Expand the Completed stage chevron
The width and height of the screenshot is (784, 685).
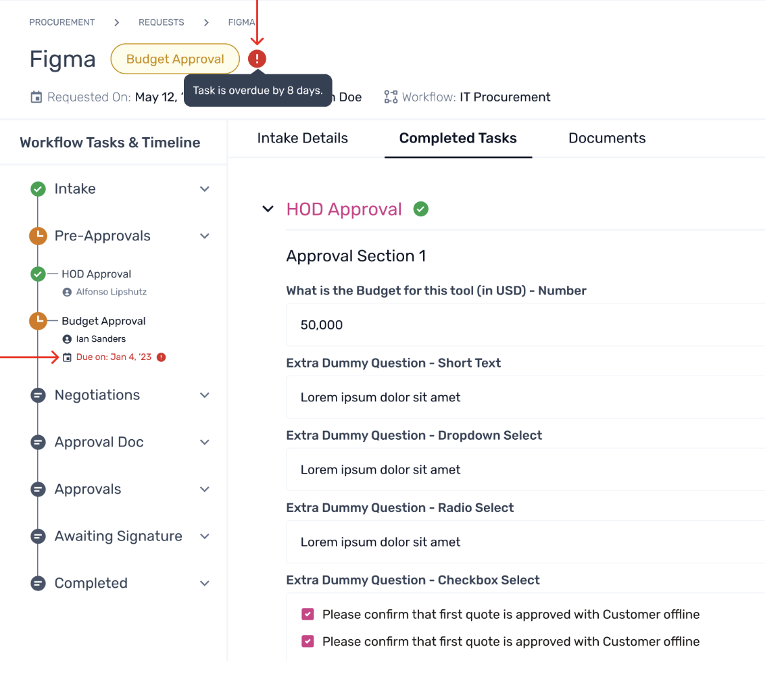[205, 583]
